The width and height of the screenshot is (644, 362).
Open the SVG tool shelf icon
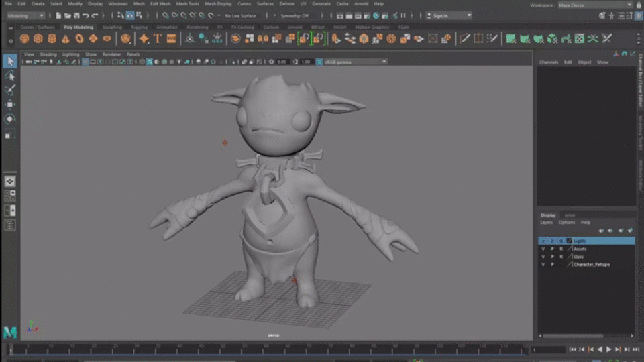point(171,39)
